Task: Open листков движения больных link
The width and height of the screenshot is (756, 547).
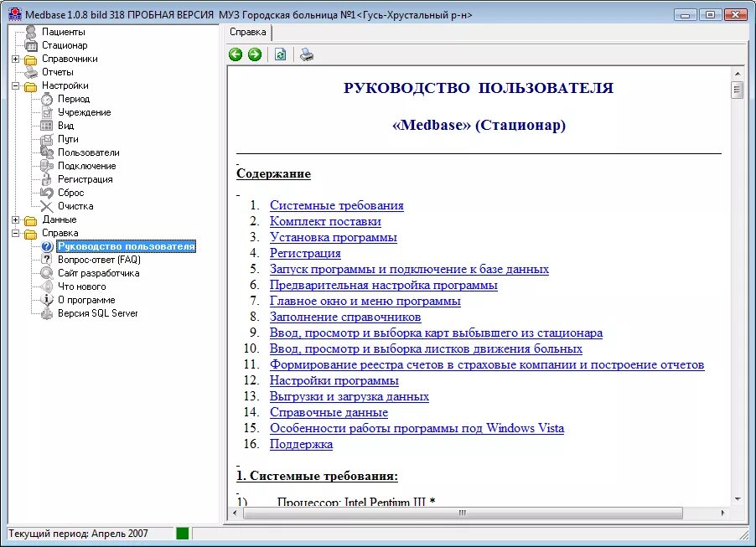Action: click(x=427, y=348)
